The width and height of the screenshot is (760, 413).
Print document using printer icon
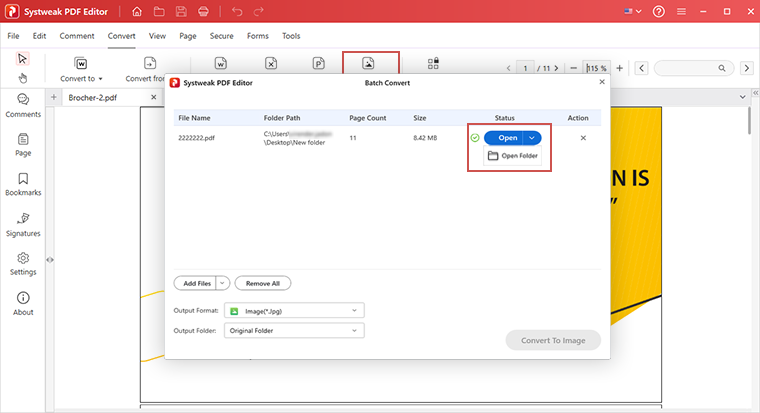click(203, 11)
